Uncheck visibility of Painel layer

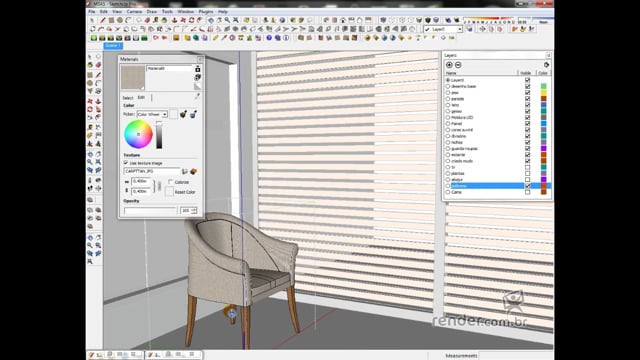528,124
